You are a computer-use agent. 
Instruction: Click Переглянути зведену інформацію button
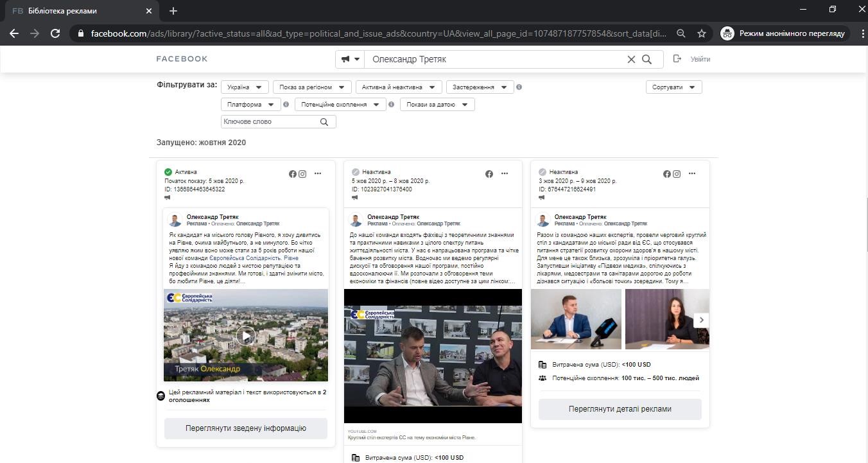(246, 428)
